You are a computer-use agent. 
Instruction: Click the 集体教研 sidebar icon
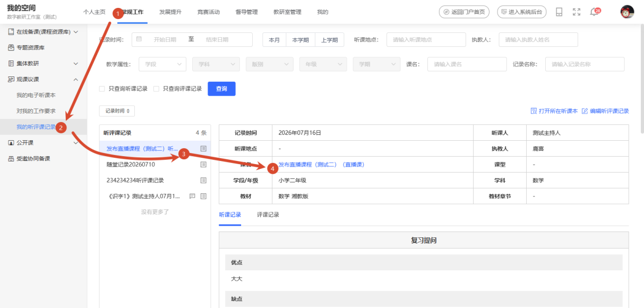[11, 63]
